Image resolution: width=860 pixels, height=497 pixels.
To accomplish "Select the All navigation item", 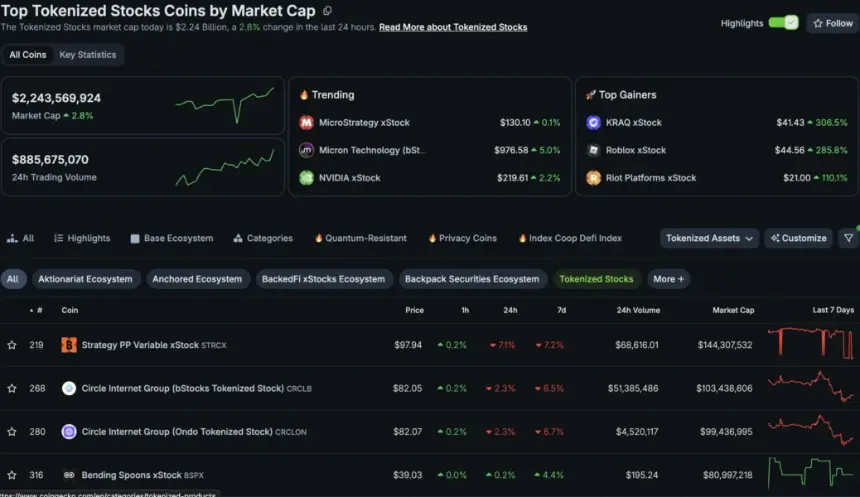I will [20, 238].
